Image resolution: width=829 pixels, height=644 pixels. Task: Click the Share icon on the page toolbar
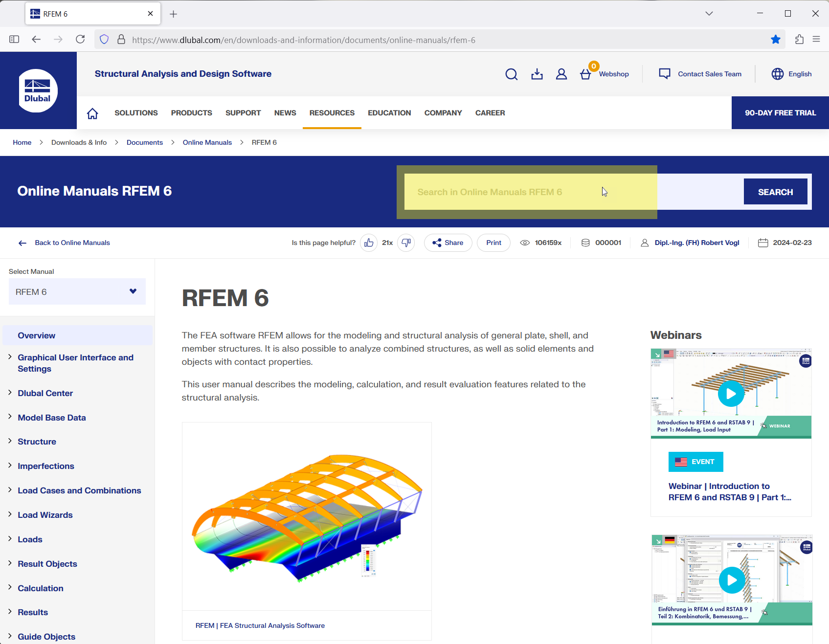tap(438, 243)
